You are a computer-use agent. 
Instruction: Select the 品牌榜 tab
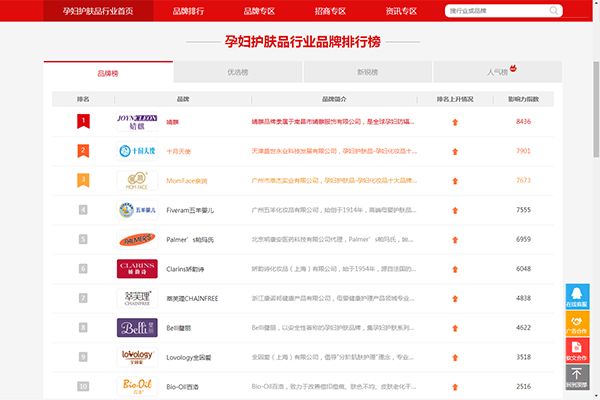tap(108, 73)
